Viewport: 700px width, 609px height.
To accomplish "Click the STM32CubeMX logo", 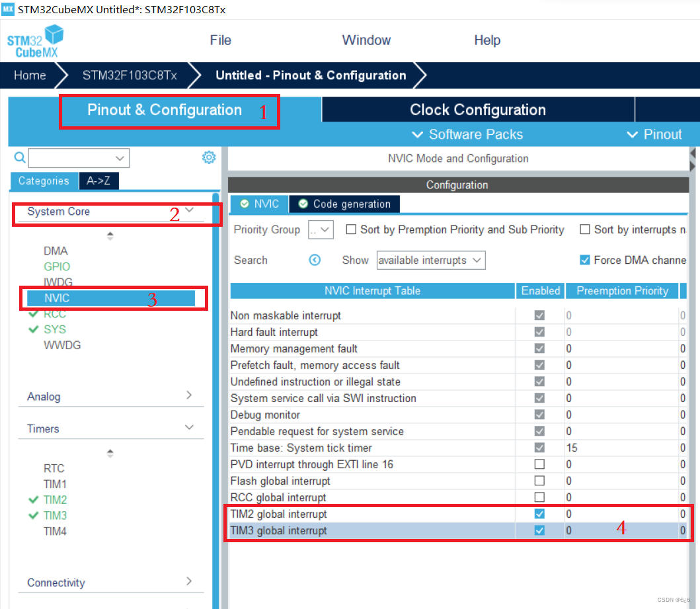I will click(x=35, y=42).
